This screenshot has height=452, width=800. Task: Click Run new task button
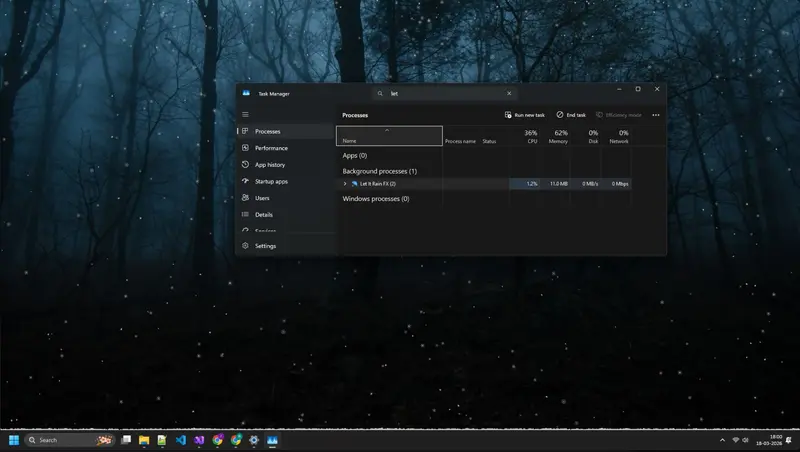click(525, 115)
